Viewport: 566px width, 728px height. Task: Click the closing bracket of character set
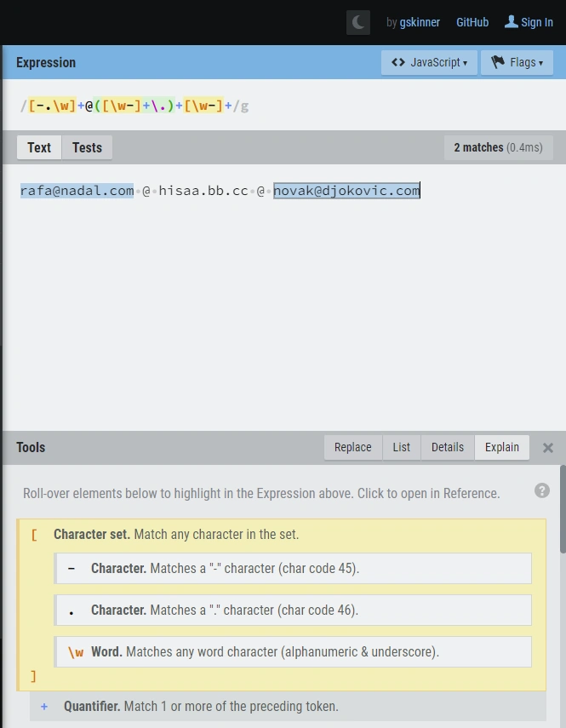[33, 676]
